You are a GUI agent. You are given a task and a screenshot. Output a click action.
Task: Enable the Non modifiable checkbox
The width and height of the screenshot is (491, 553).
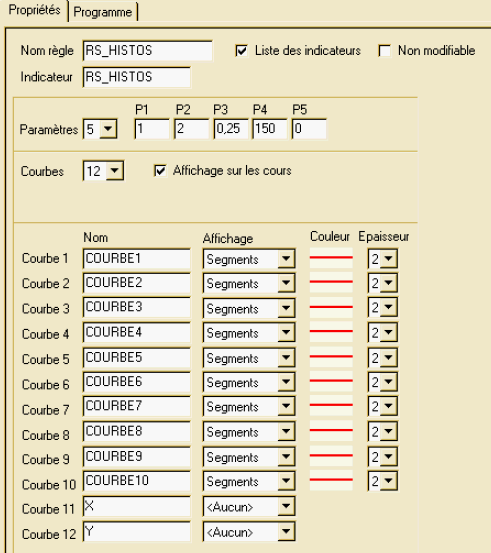384,50
